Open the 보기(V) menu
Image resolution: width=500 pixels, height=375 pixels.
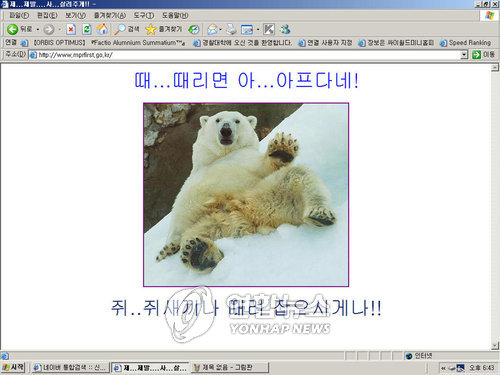[x=75, y=15]
